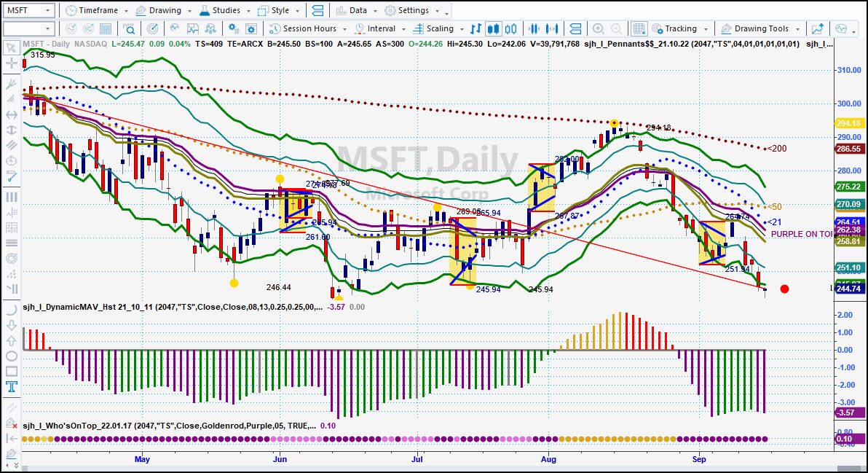Click the 244.74 last price label
Image resolution: width=868 pixels, height=473 pixels.
[x=848, y=289]
